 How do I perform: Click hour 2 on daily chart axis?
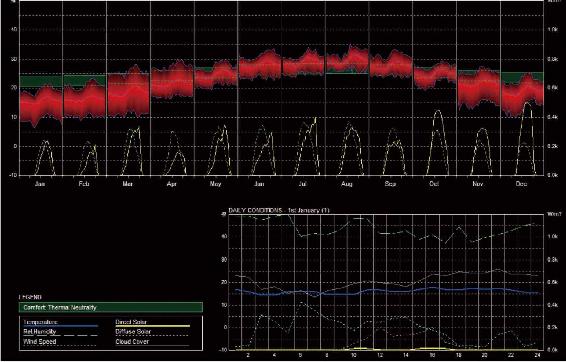tap(248, 356)
